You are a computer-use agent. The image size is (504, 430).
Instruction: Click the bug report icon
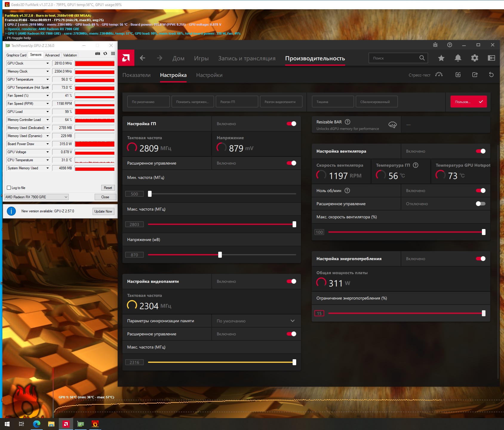(x=435, y=45)
